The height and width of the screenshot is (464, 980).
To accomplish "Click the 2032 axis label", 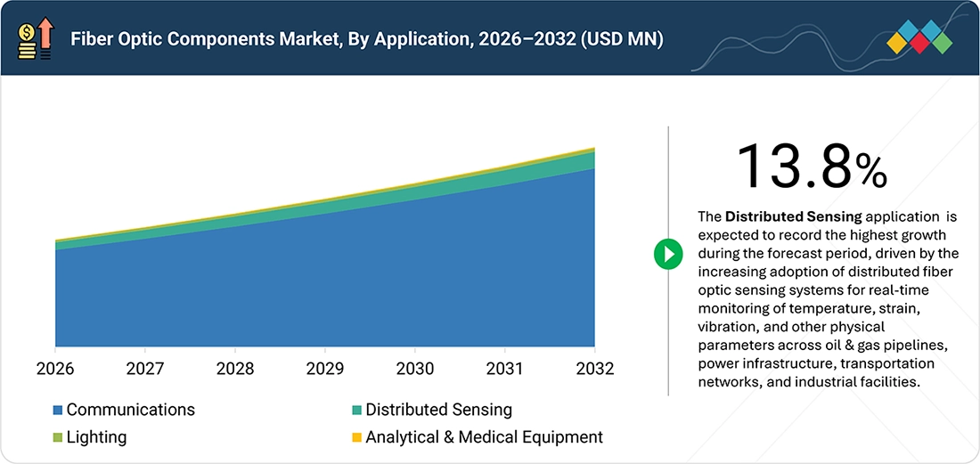I will (594, 369).
